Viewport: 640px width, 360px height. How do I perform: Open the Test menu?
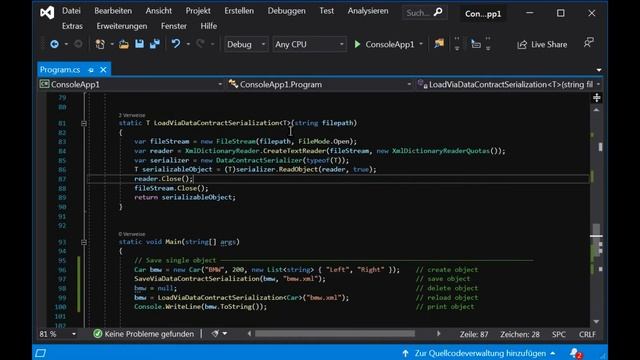(x=327, y=11)
